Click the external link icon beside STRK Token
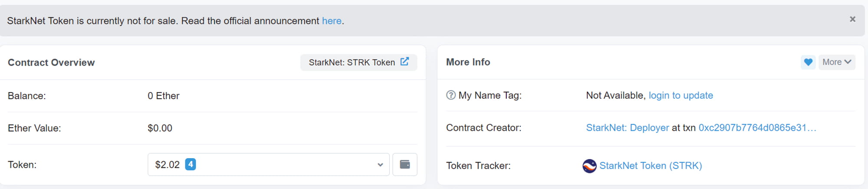Viewport: 868px width, 189px height. coord(404,62)
